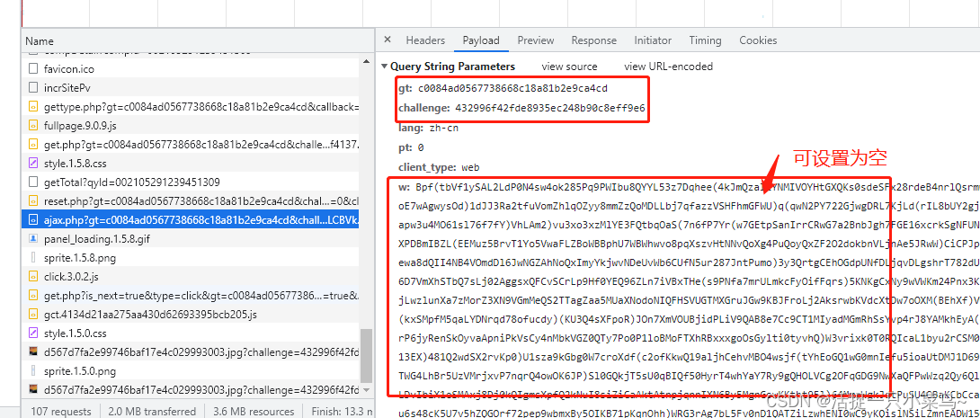This screenshot has width=980, height=418.
Task: Click the click.3.0.2.js script icon
Action: pos(33,277)
